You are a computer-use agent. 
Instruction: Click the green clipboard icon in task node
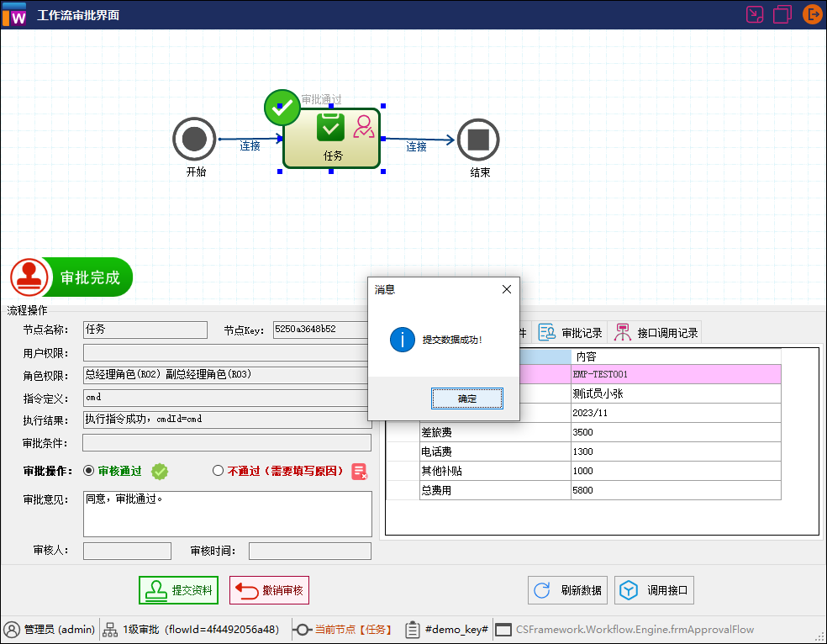[330, 127]
